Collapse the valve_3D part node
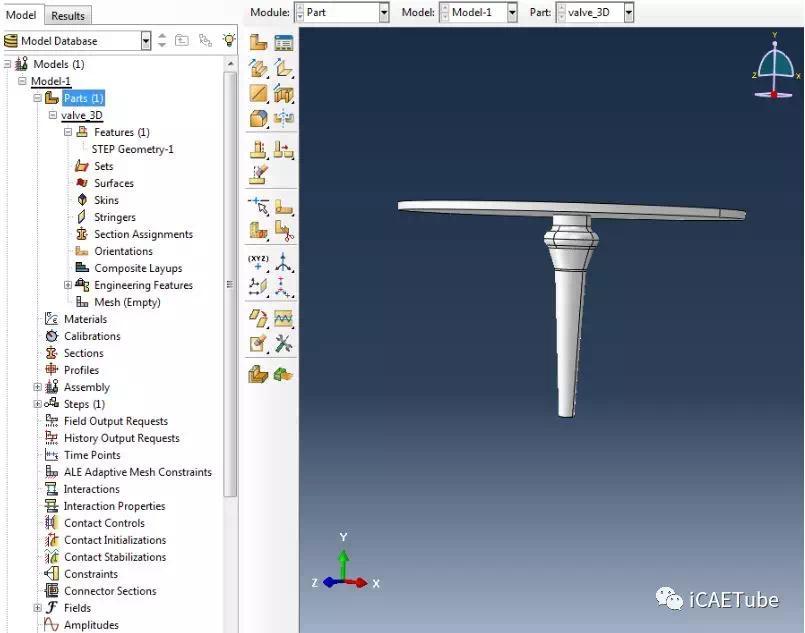Viewport: 805px width, 633px height. 52,115
